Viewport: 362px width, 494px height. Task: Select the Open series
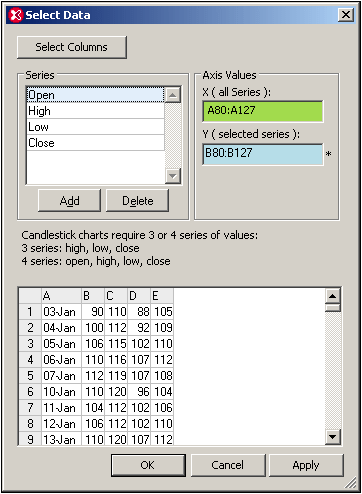point(95,95)
